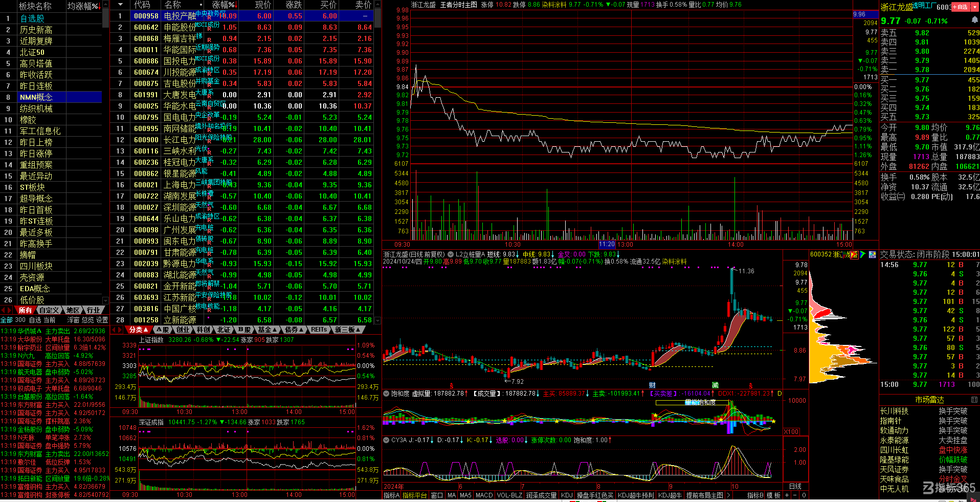
Task: Open the 分类 category dropdown tab
Action: tap(138, 330)
